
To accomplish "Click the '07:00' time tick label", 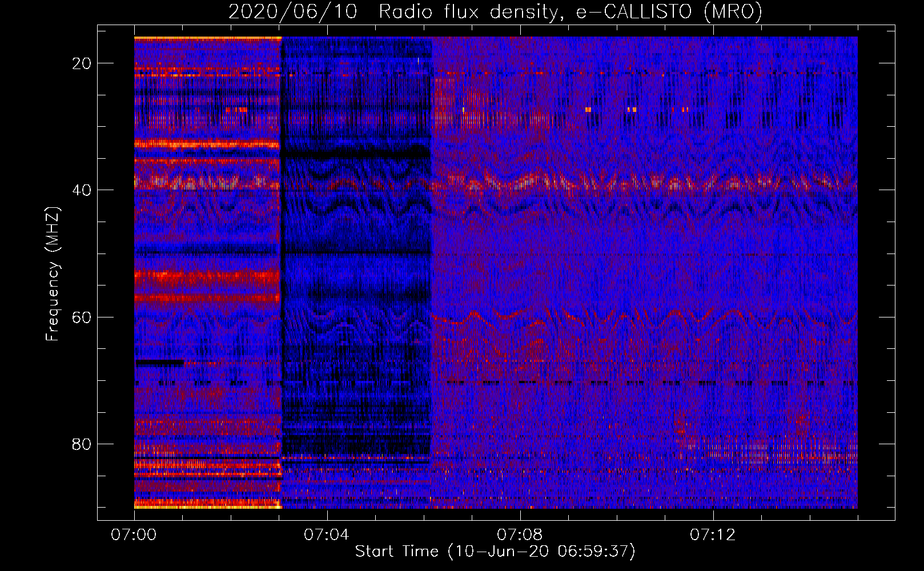I will (134, 535).
